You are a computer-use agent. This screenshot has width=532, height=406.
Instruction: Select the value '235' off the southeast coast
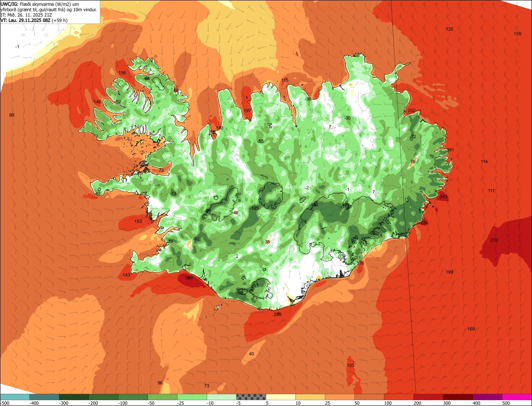point(424,223)
